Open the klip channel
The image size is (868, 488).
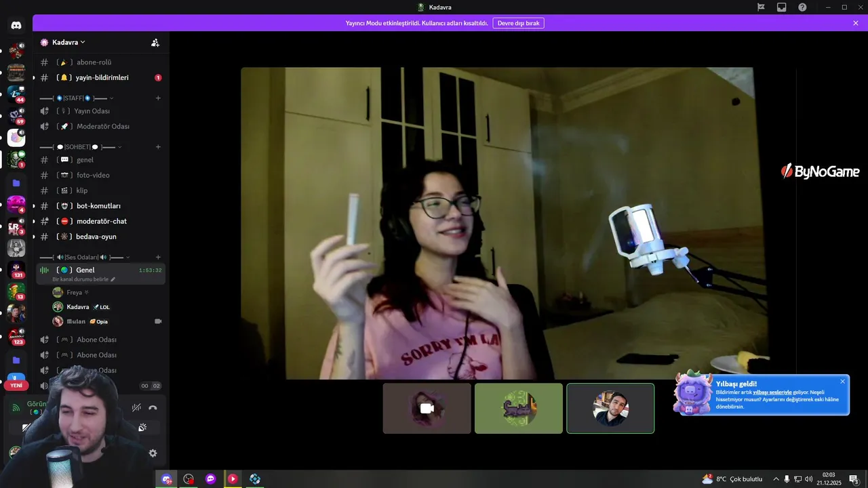[x=101, y=190]
